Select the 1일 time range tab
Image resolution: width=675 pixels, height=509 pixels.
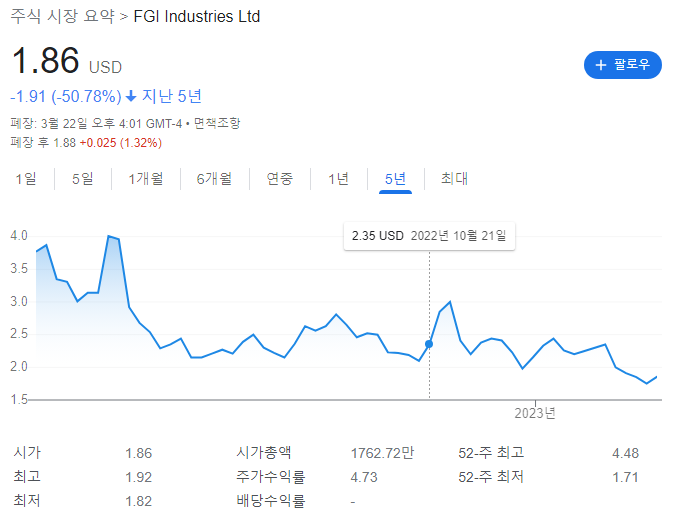[26, 178]
